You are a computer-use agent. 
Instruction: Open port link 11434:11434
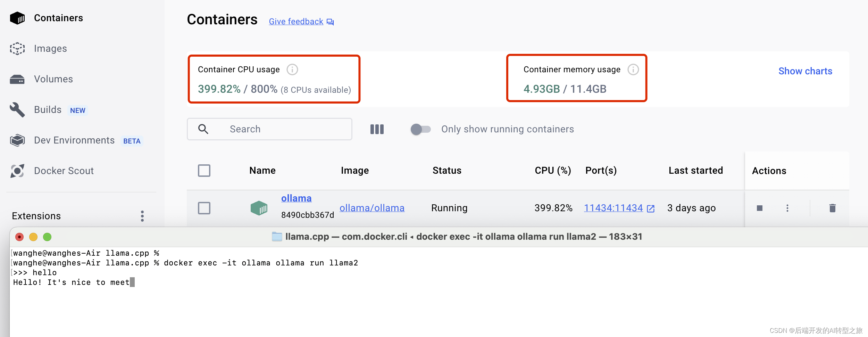click(x=614, y=208)
